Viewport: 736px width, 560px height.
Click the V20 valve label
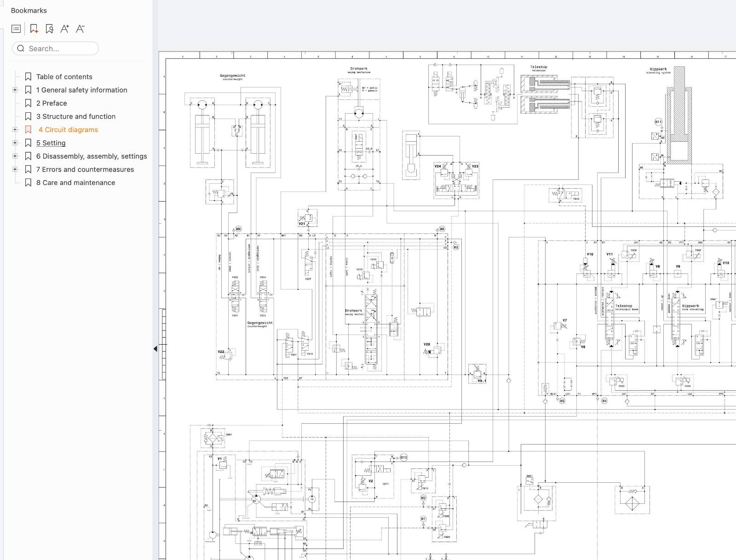(427, 344)
